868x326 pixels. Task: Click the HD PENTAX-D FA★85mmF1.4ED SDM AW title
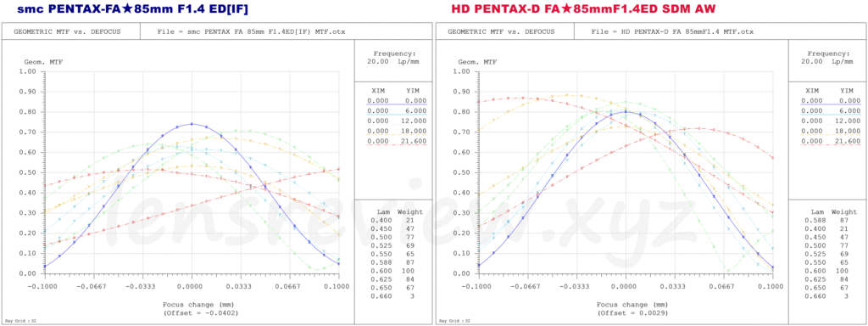[583, 8]
